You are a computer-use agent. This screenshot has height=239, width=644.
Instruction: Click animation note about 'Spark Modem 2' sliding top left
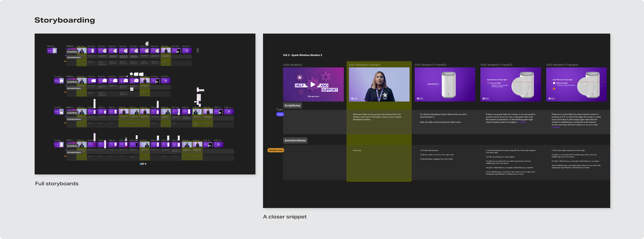coord(511,151)
